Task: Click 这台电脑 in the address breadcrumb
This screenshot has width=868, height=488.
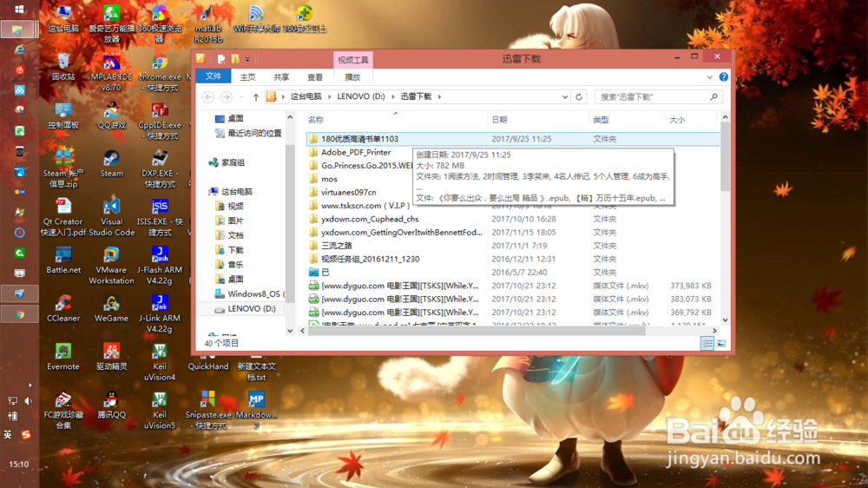Action: pos(306,96)
